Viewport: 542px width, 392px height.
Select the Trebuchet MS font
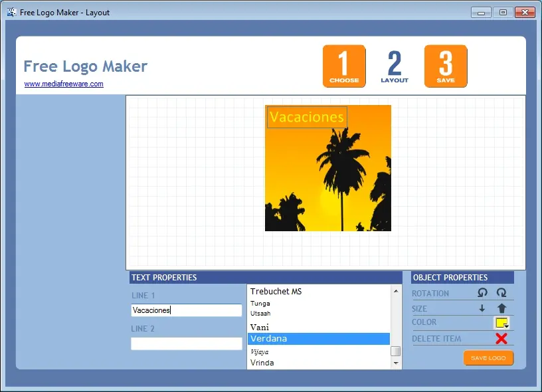pyautogui.click(x=318, y=292)
